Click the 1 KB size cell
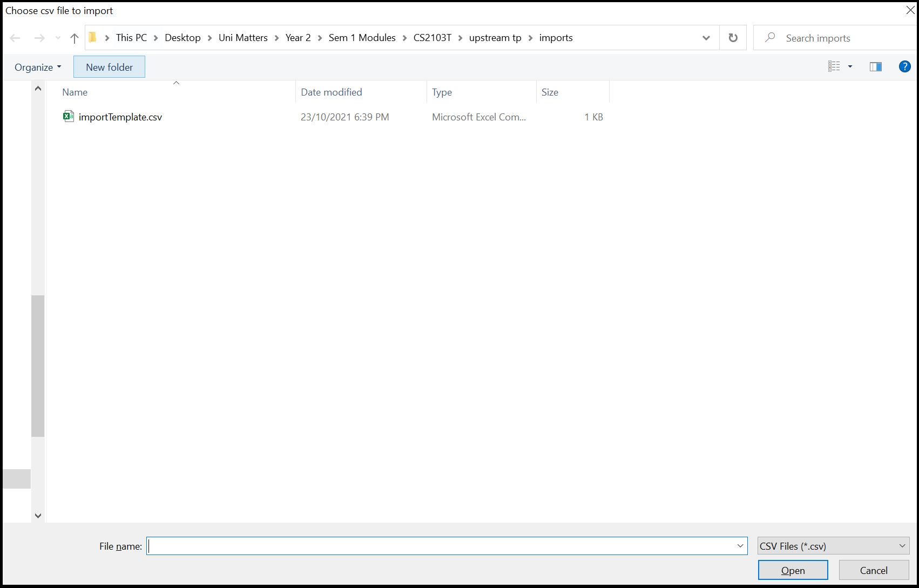Viewport: 919px width, 588px height. [593, 117]
